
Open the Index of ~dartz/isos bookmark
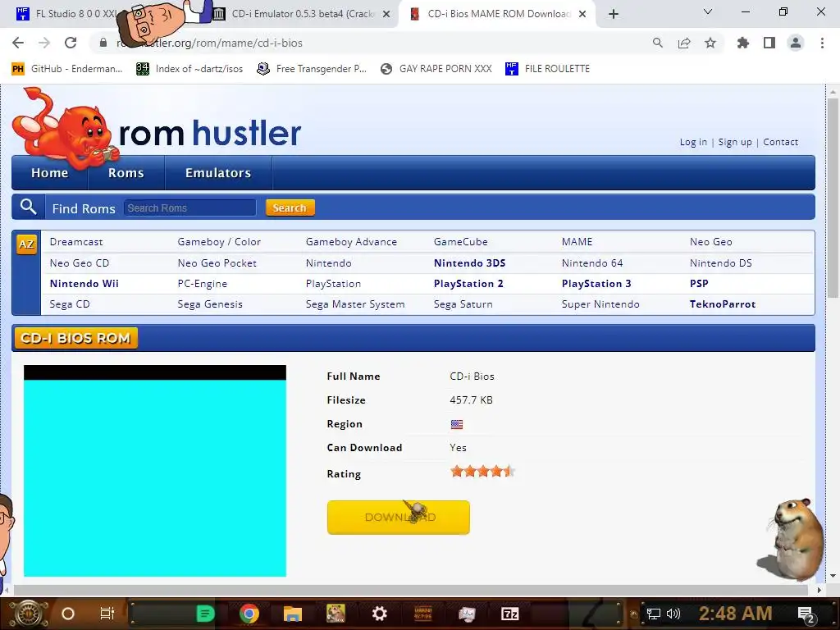coord(189,69)
